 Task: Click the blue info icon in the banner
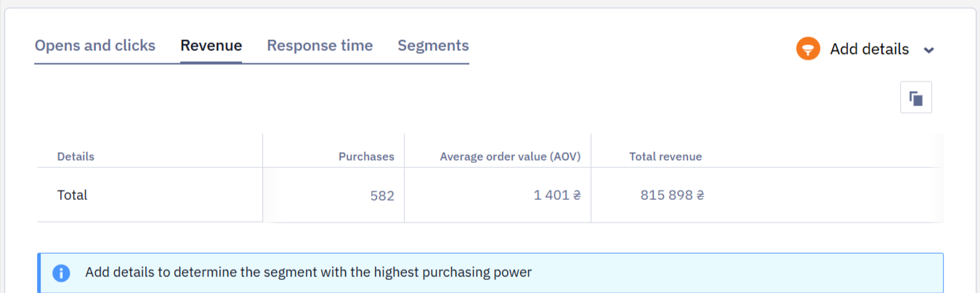61,273
